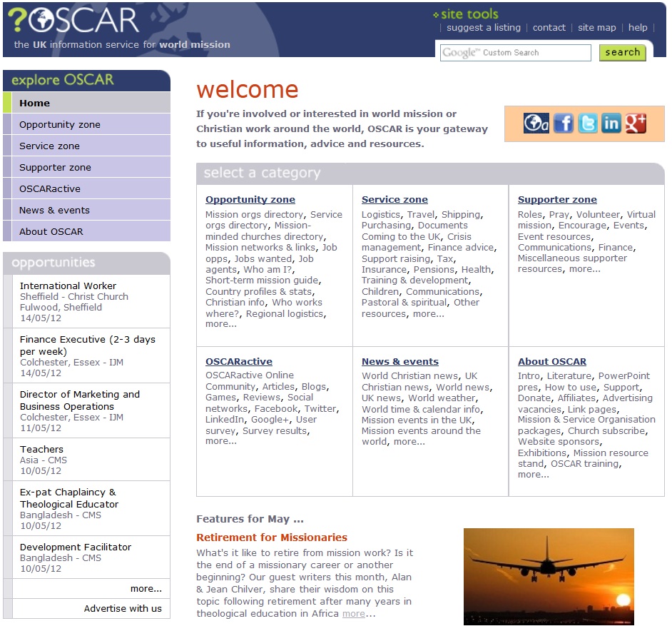Open About OSCAR from sidebar menu
Image resolution: width=672 pixels, height=626 pixels.
coord(51,232)
